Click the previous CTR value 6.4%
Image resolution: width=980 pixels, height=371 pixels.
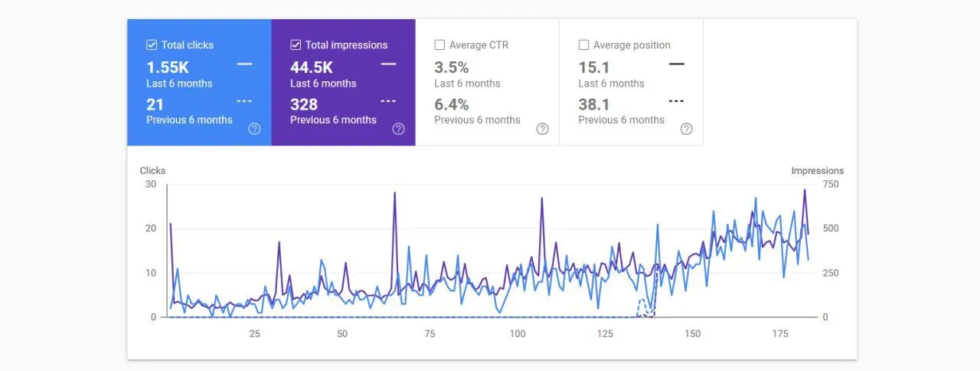(452, 104)
